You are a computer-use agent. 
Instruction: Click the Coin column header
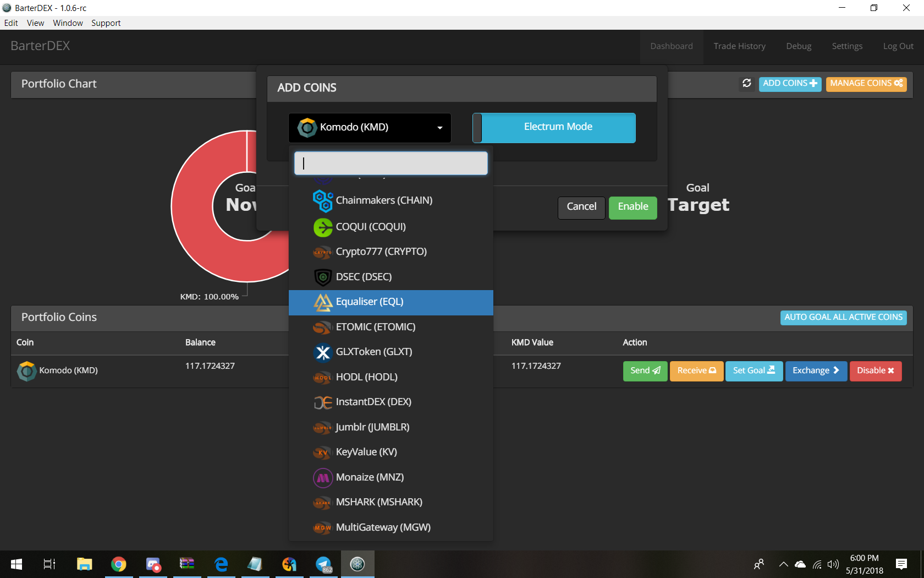(25, 343)
